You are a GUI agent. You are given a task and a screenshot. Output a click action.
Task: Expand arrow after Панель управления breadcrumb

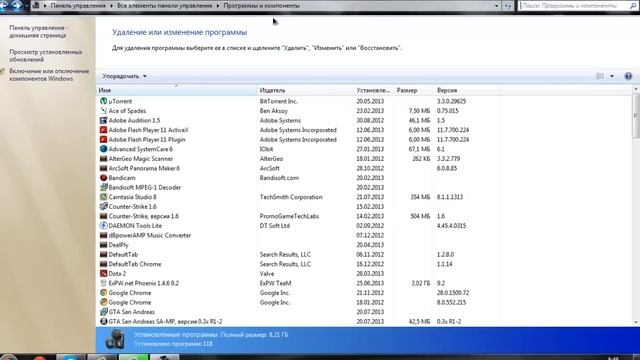(x=112, y=6)
